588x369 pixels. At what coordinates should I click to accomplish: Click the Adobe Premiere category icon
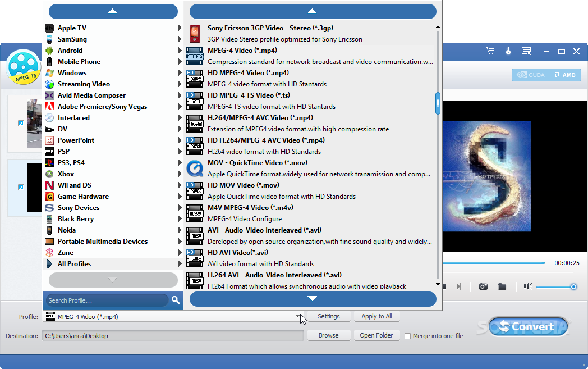point(49,107)
